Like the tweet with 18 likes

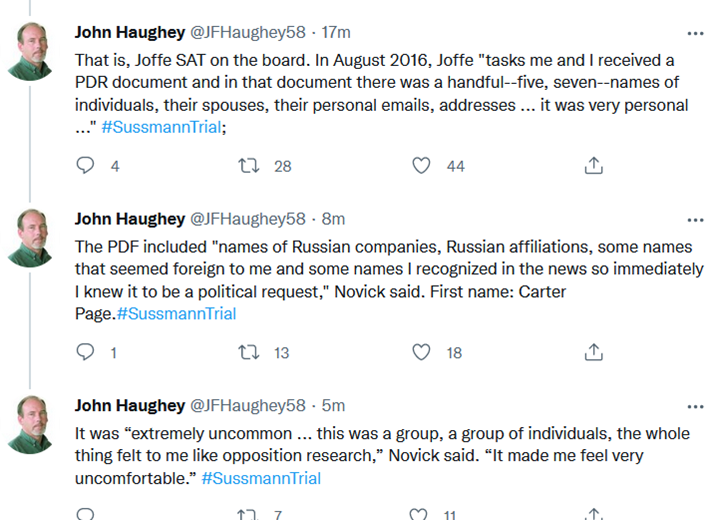(x=421, y=352)
